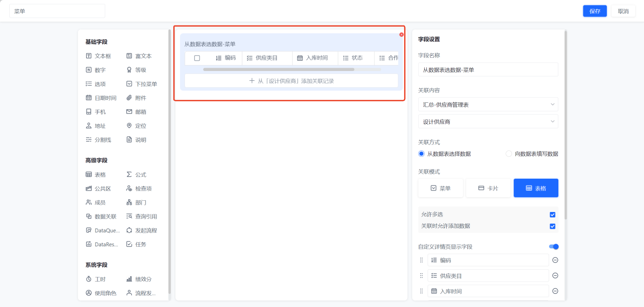Remove 供应类目 from detail display fields
644x307 pixels.
[x=555, y=276]
